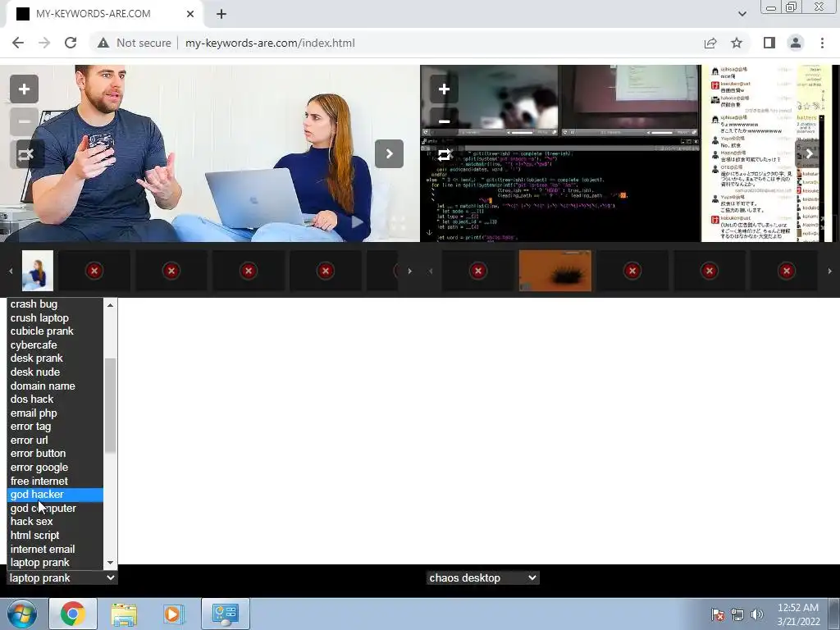
Task: Select 'god computer' in list
Action: [x=55, y=508]
